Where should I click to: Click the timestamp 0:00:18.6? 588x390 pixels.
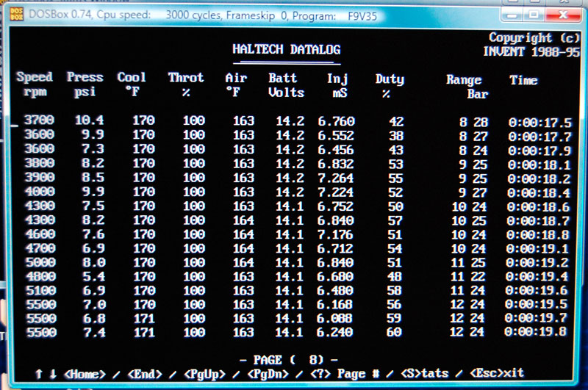tap(539, 207)
